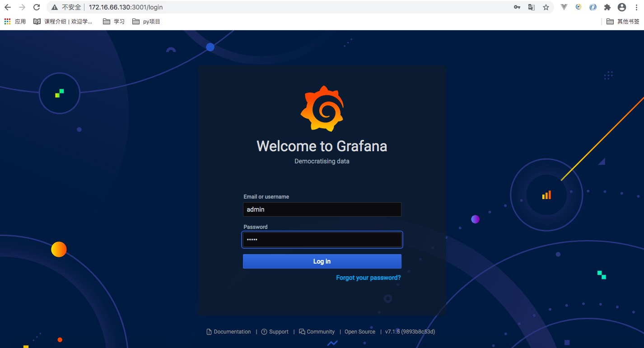Click Forgot your password link
Screen dimensions: 644x348
(x=369, y=278)
